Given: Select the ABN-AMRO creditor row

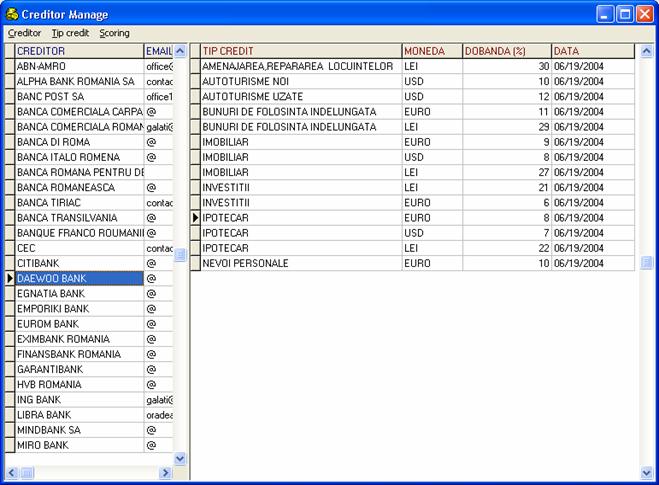Looking at the screenshot, I should (x=79, y=66).
